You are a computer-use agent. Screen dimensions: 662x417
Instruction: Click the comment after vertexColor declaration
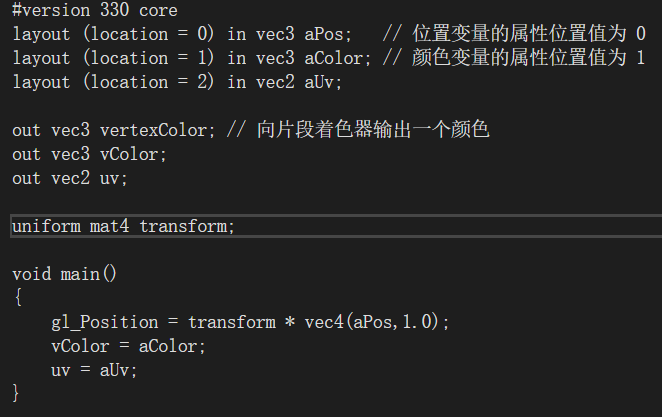358,130
